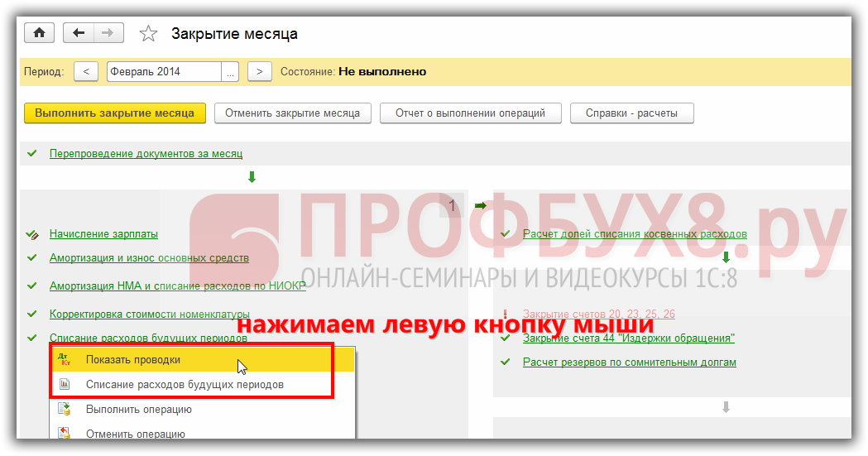Click the Период: label
This screenshot has height=456, width=868.
pos(44,72)
